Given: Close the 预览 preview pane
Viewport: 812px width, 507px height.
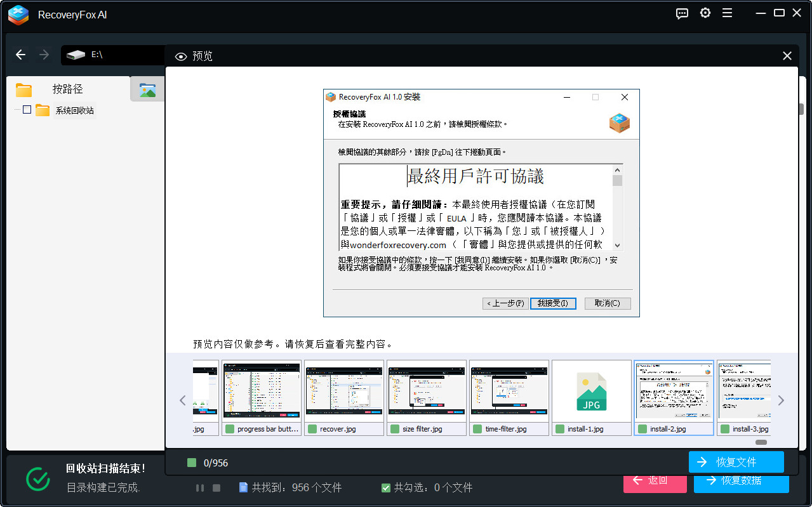Looking at the screenshot, I should [787, 55].
